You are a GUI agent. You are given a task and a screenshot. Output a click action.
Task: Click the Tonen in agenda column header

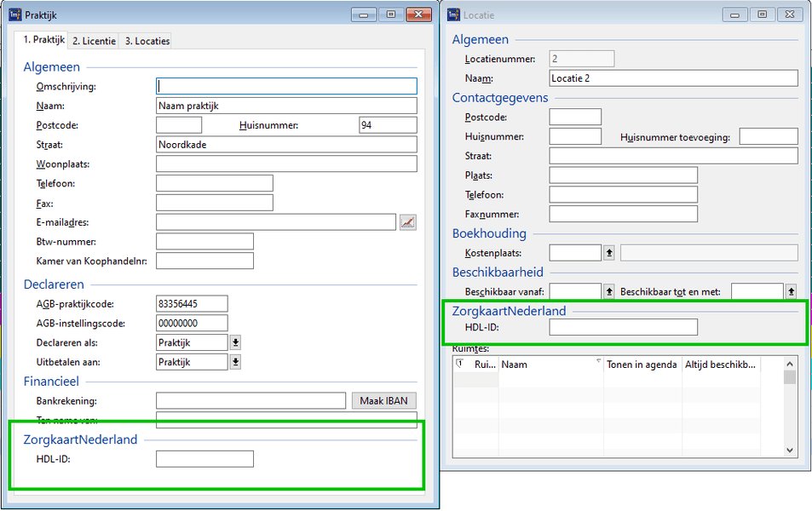point(642,365)
